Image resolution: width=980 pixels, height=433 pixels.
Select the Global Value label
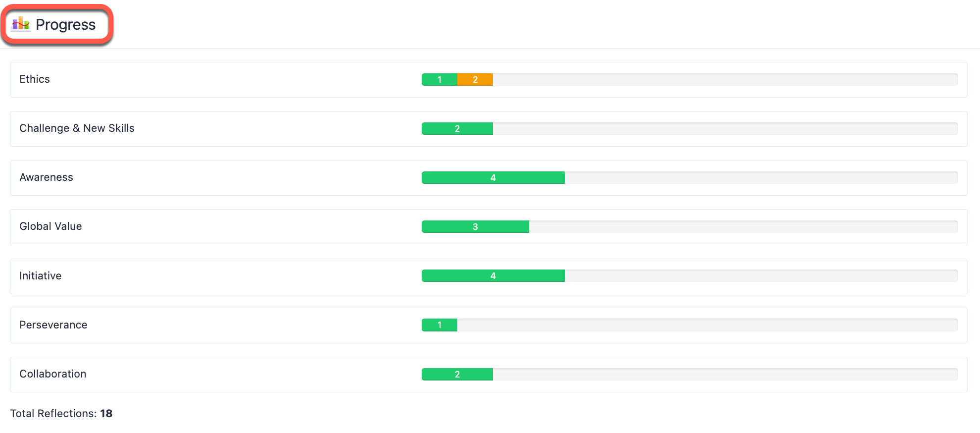[x=50, y=226]
